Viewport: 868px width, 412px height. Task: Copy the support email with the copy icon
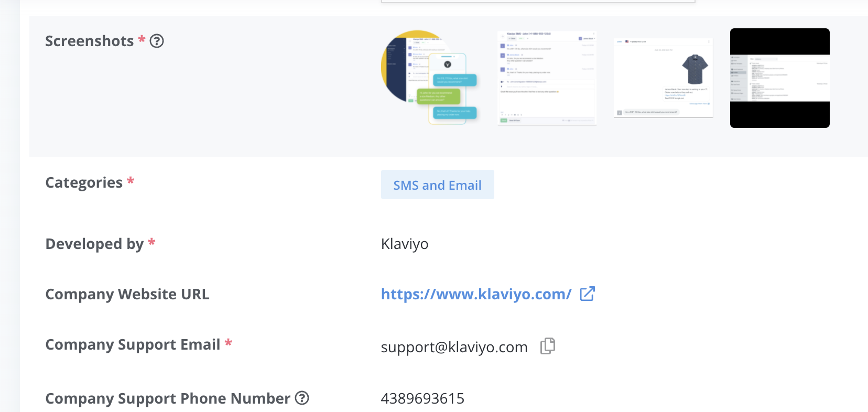[x=548, y=346]
